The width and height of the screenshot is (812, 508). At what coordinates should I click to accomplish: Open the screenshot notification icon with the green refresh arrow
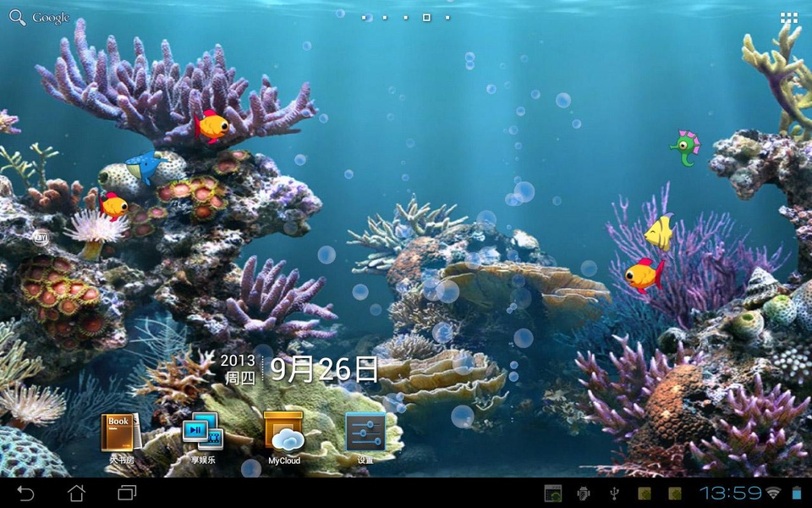click(x=553, y=494)
